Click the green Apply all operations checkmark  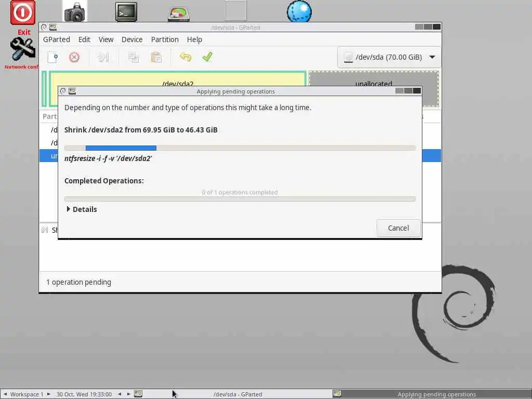click(x=207, y=57)
